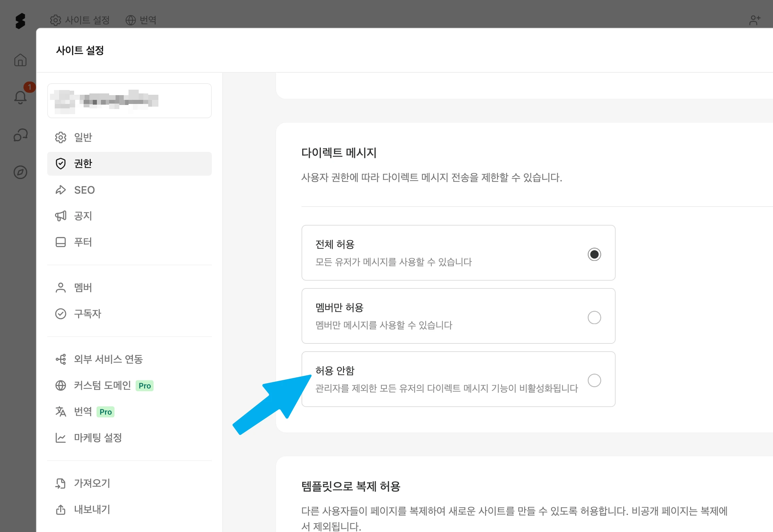This screenshot has height=532, width=773.
Task: Click the app logo icon
Action: tap(20, 21)
